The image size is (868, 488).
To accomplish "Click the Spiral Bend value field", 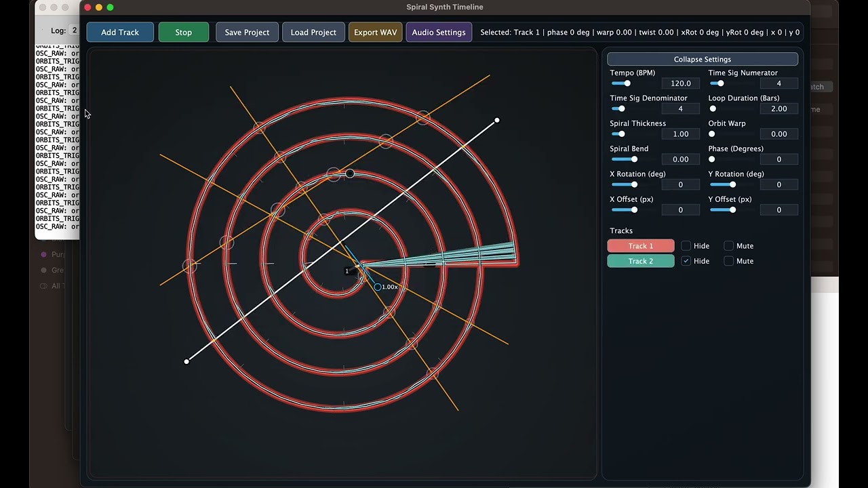I will click(x=681, y=159).
